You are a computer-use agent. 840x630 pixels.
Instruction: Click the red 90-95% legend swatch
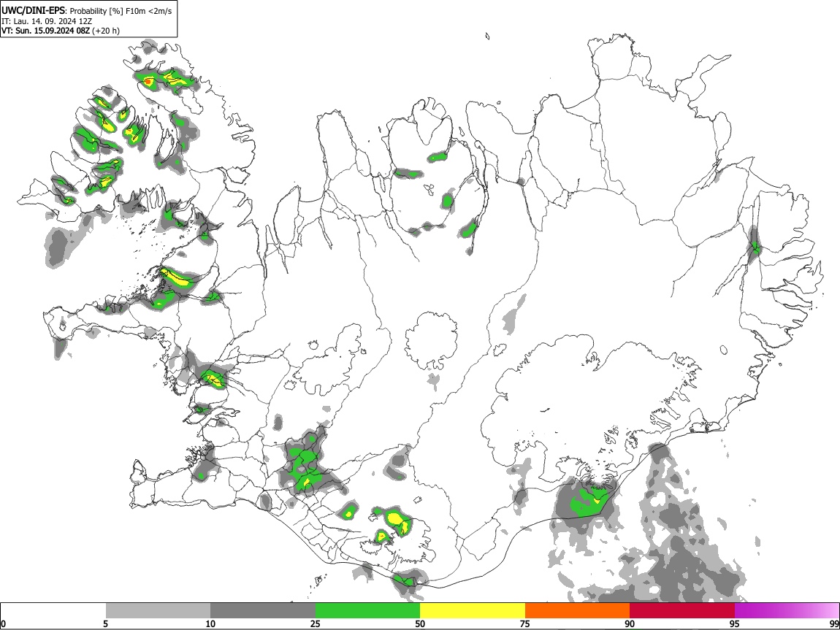pyautogui.click(x=682, y=611)
